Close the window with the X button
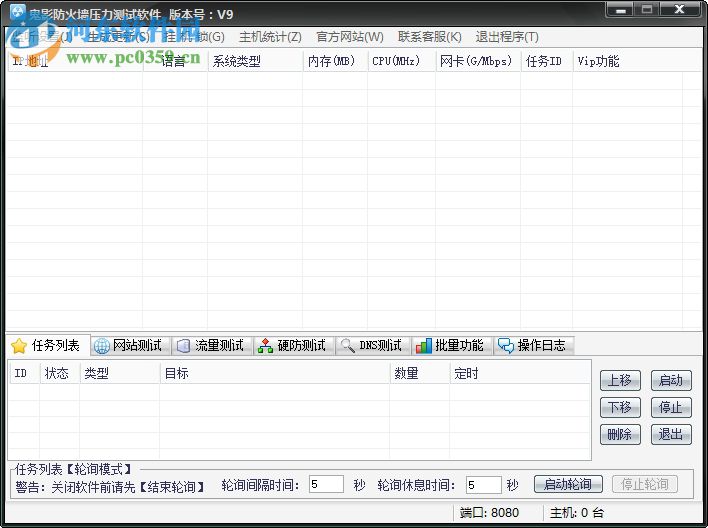The height and width of the screenshot is (528, 708). pos(680,9)
